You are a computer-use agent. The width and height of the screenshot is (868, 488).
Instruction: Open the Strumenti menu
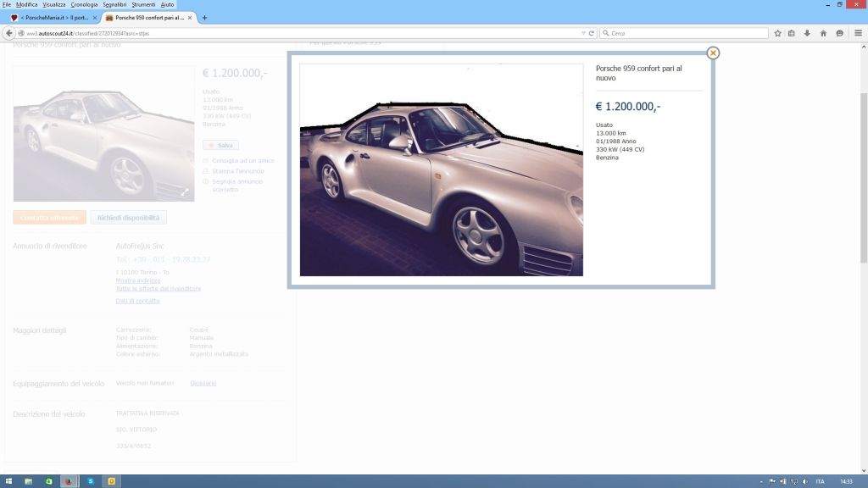coord(143,4)
